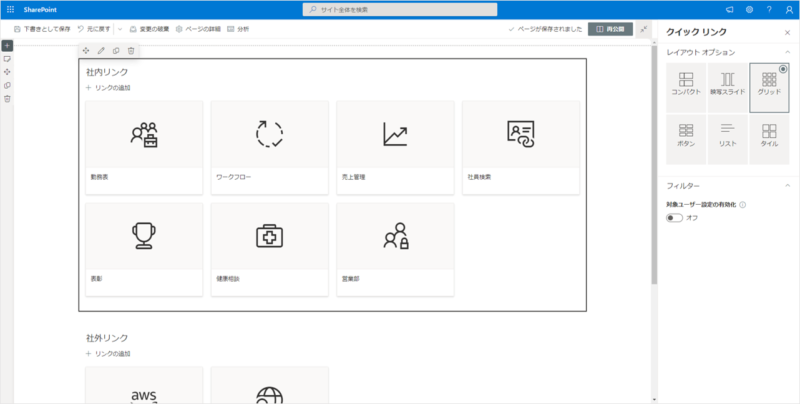
Task: Click 分析 in command bar
Action: 238,29
